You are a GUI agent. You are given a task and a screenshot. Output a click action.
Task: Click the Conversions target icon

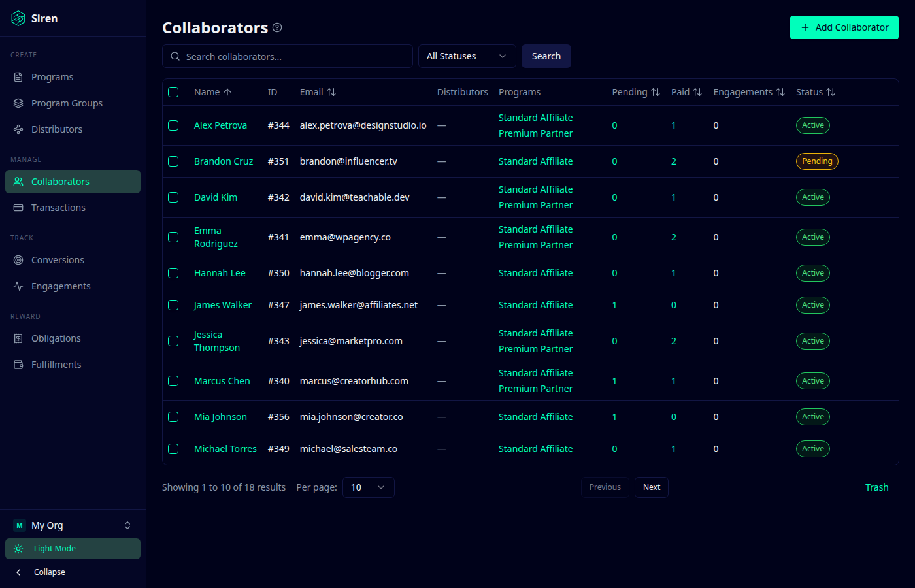(18, 260)
